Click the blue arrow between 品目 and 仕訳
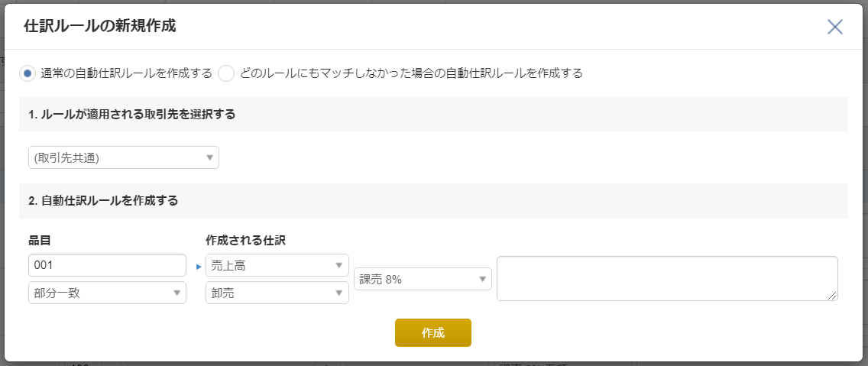 click(199, 267)
